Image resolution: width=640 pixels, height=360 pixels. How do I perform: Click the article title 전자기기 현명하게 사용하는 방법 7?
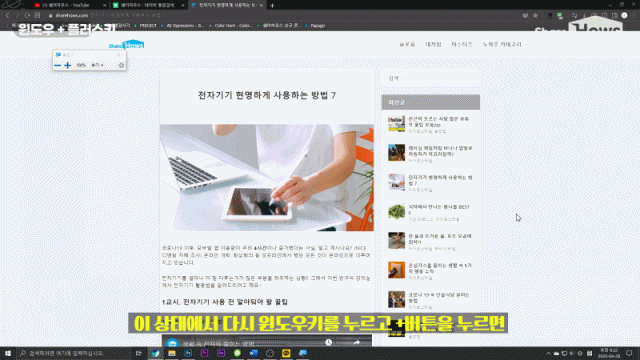[x=267, y=95]
